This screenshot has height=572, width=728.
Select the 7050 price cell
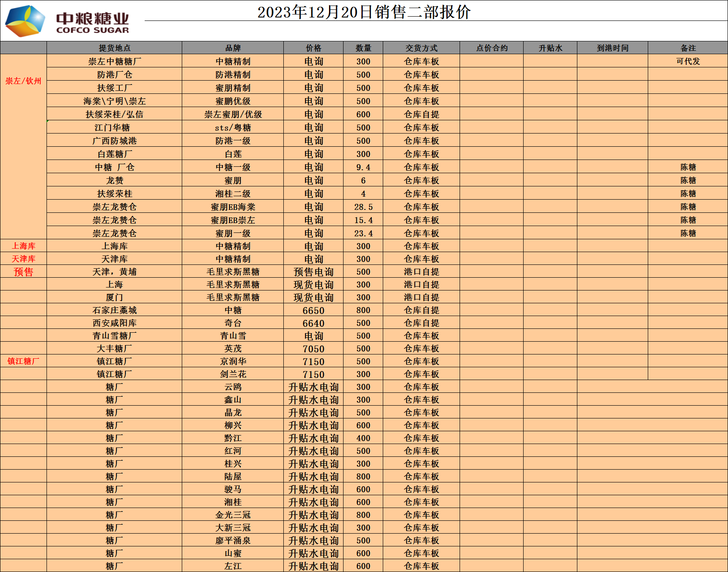point(313,348)
